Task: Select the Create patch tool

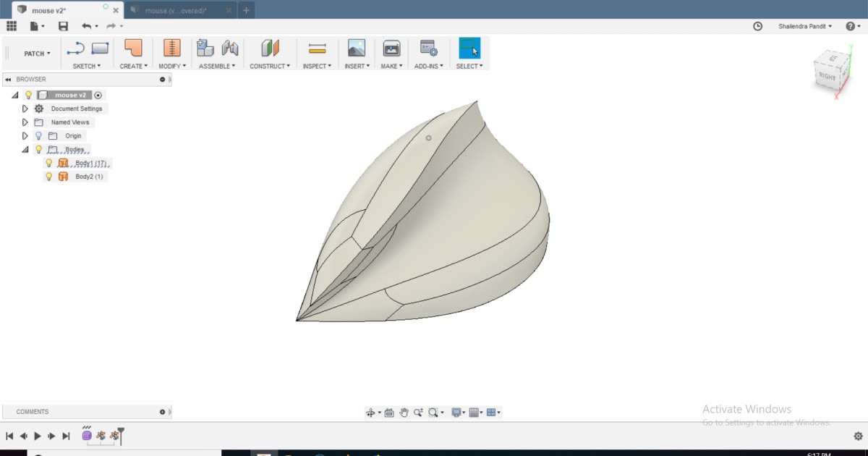Action: coord(132,48)
